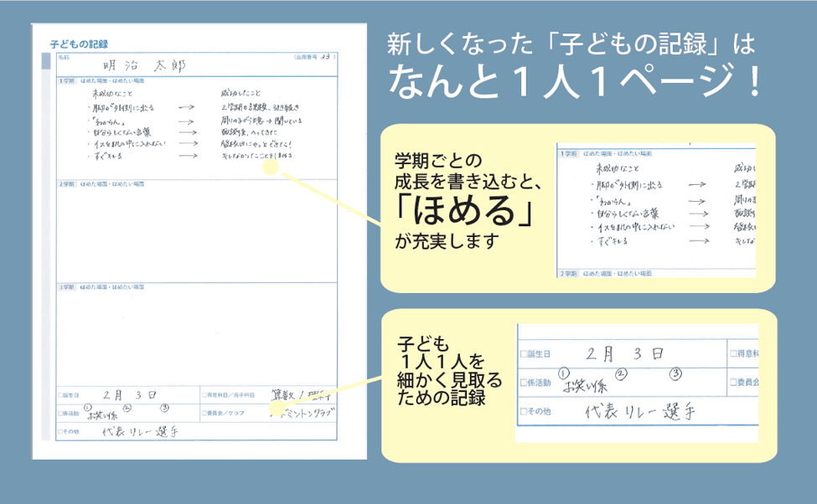Click 成功したこと heading on the full-page form
817x504 pixels.
click(x=240, y=93)
